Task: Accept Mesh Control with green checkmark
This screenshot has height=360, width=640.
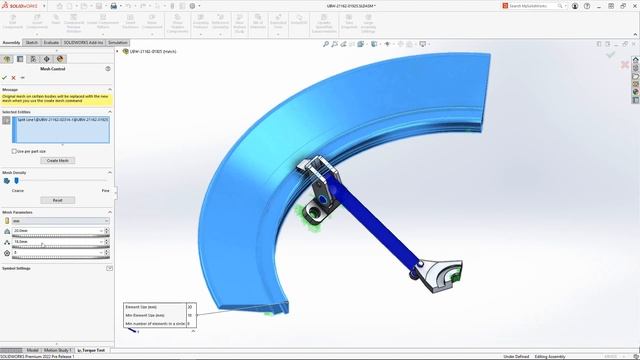Action: pos(4,78)
